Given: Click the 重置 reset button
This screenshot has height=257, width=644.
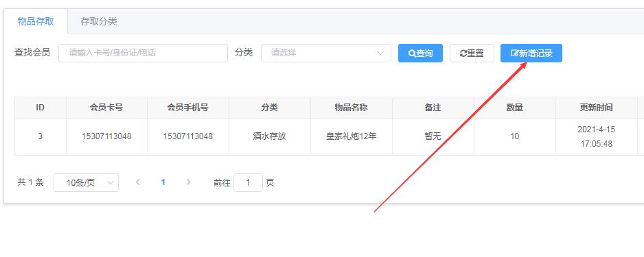Looking at the screenshot, I should (x=472, y=53).
